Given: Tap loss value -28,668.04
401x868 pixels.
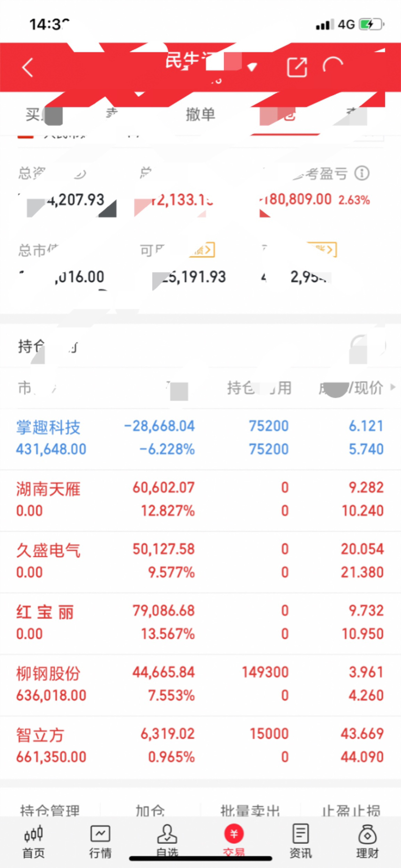Looking at the screenshot, I should [159, 426].
